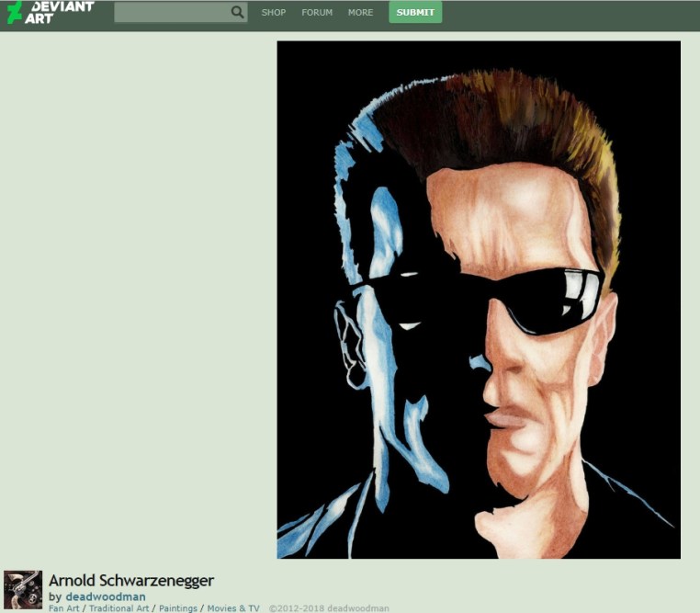Browse the Fan Art category link
The width and height of the screenshot is (700, 613).
click(x=63, y=608)
